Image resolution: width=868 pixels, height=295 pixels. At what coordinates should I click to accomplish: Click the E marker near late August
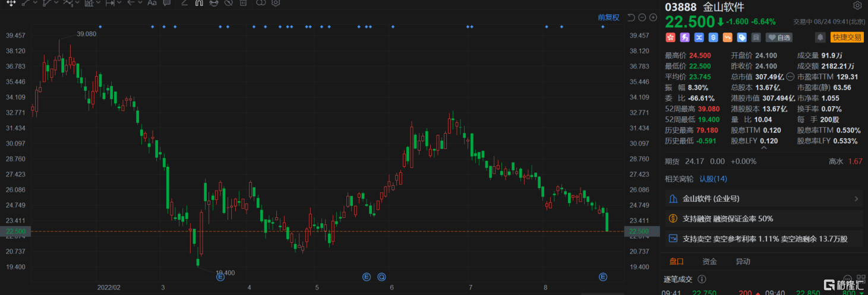coord(603,277)
